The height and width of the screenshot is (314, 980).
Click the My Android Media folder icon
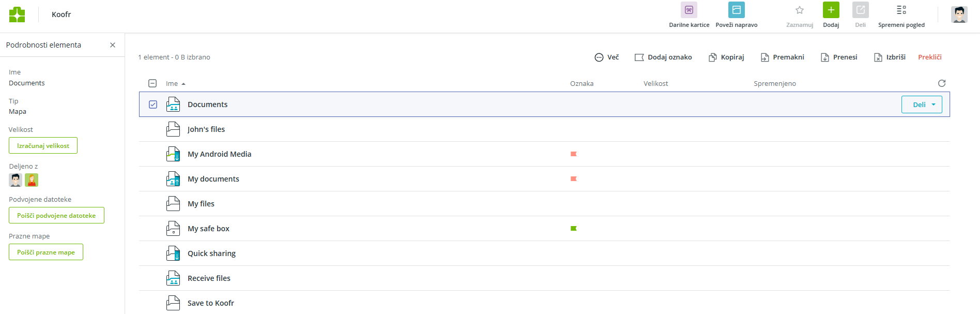point(173,154)
